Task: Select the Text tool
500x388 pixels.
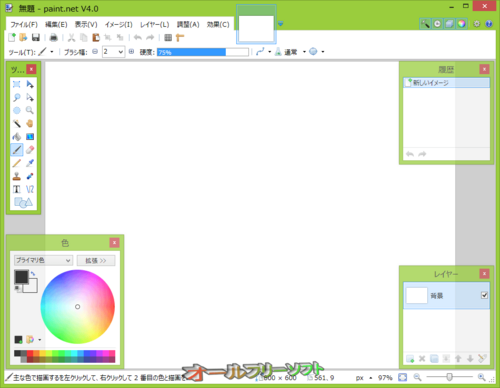Action: [17, 189]
